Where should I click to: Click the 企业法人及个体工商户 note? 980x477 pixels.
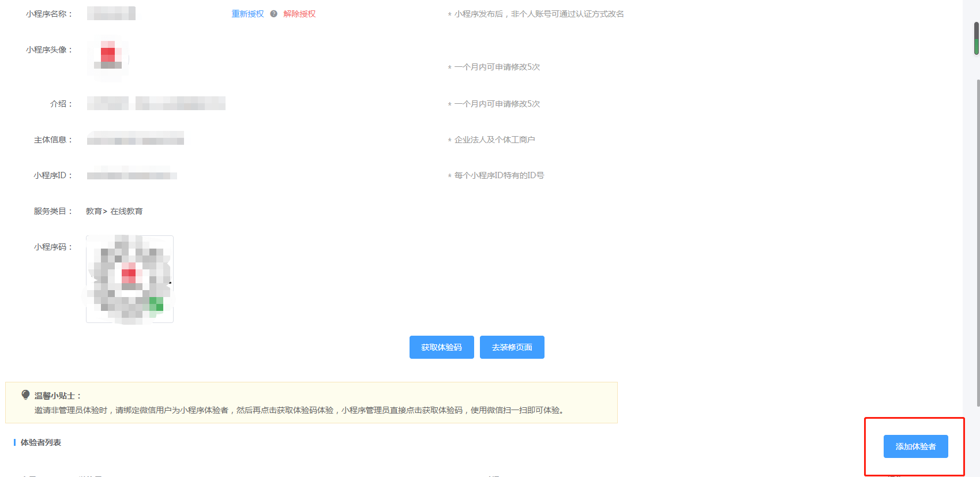click(494, 140)
